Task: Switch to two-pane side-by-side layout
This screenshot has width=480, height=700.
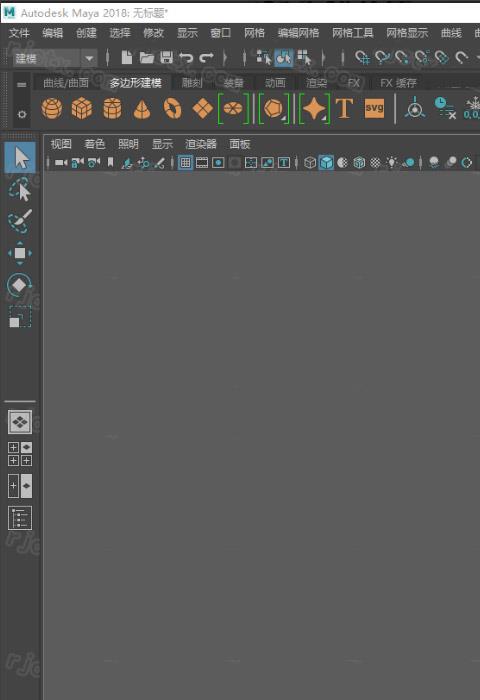Action: tap(20, 486)
